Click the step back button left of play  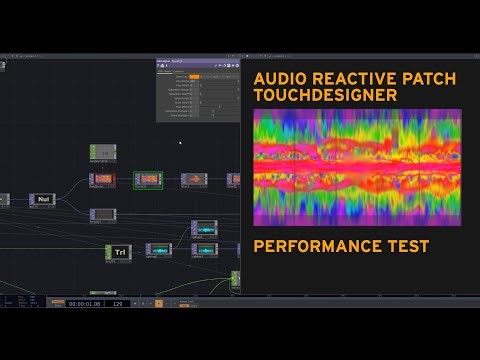coord(151,304)
